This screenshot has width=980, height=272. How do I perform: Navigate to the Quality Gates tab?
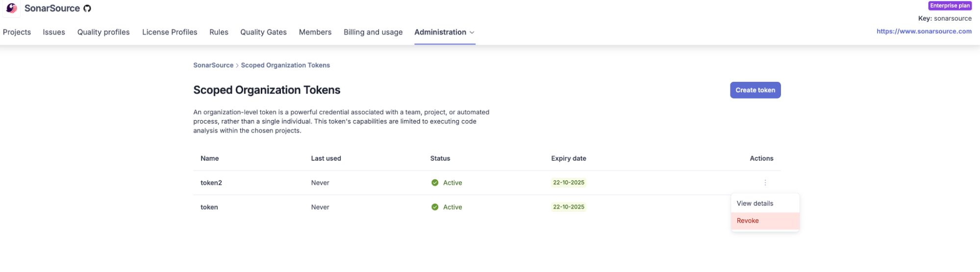click(263, 32)
